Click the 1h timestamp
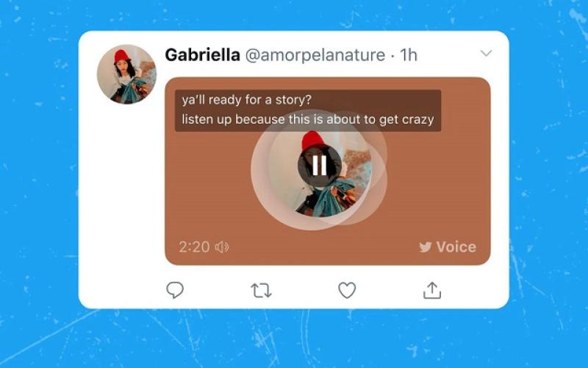Image resolution: width=588 pixels, height=368 pixels. (409, 55)
